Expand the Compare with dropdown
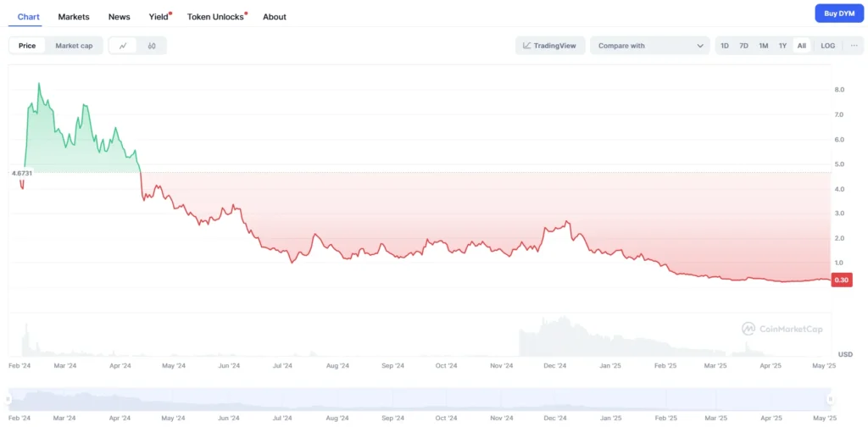868x427 pixels. click(650, 46)
